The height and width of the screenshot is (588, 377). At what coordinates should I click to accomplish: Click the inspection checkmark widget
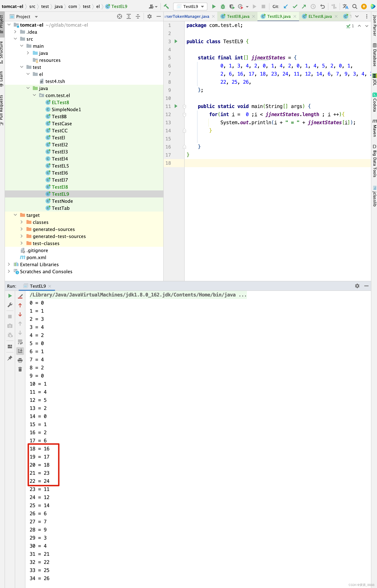[350, 26]
